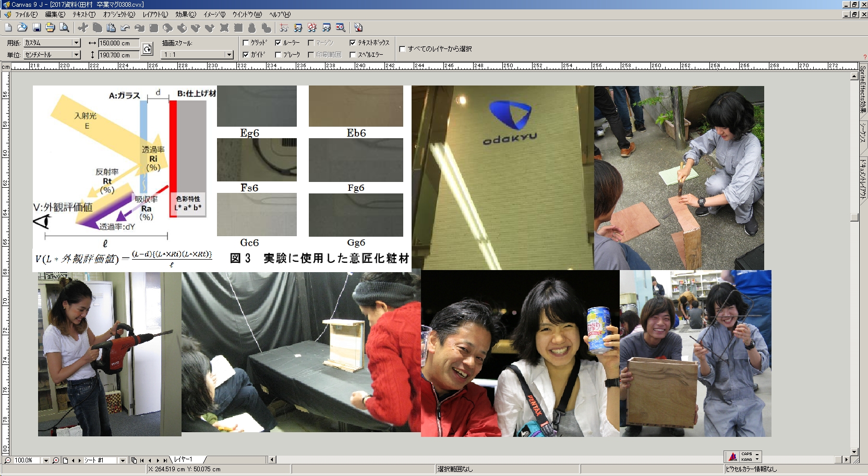This screenshot has height=476, width=868.
Task: Click the Save floppy disk icon
Action: pyautogui.click(x=37, y=28)
